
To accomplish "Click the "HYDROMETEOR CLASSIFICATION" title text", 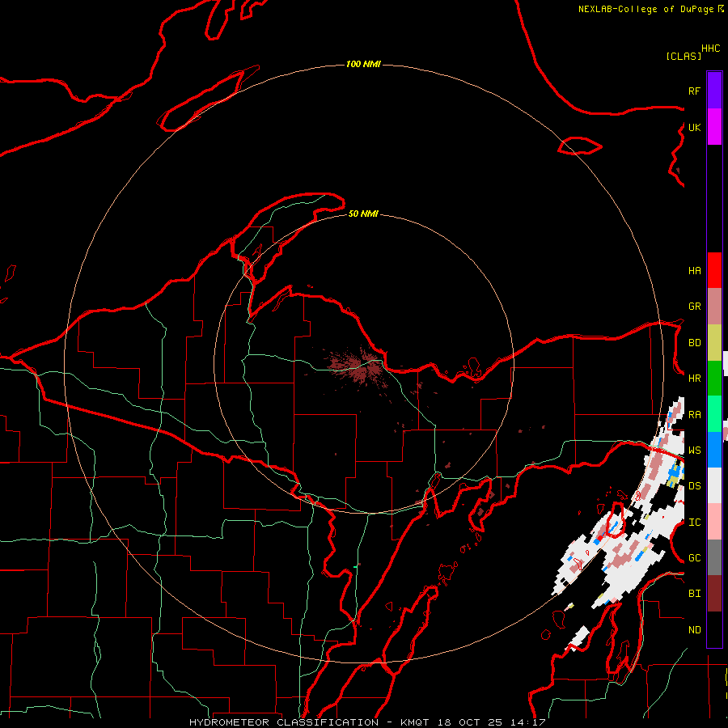I will coord(284,722).
